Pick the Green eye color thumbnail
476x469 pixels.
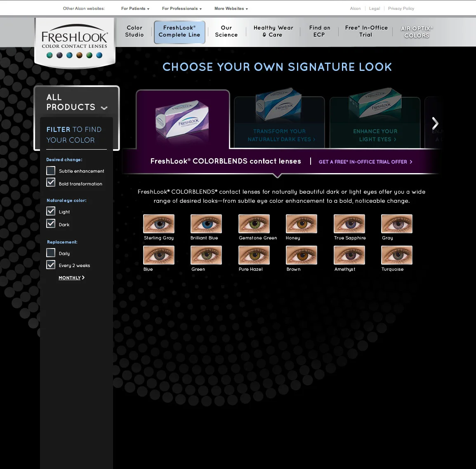(x=206, y=255)
